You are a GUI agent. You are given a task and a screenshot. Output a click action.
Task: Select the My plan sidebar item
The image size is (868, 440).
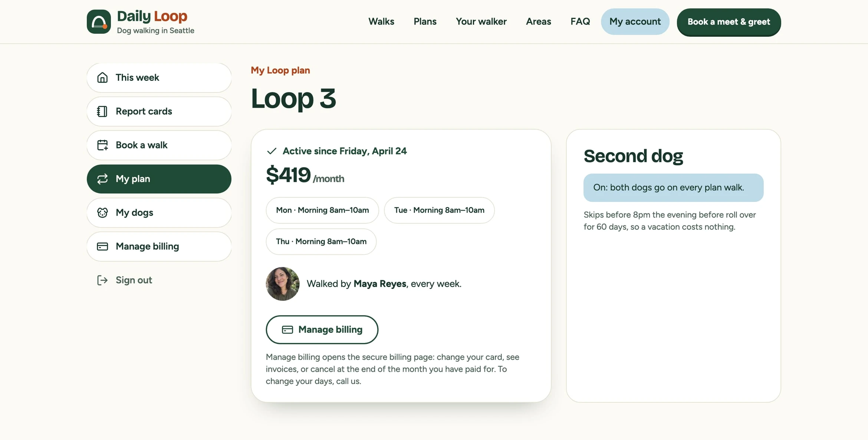(159, 179)
